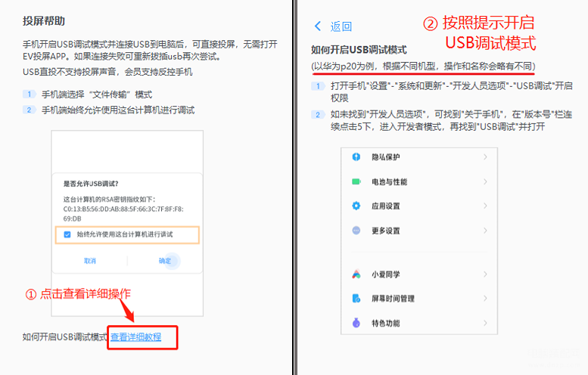
Task: Open the 应用设置 menu entry
Action: (419, 206)
